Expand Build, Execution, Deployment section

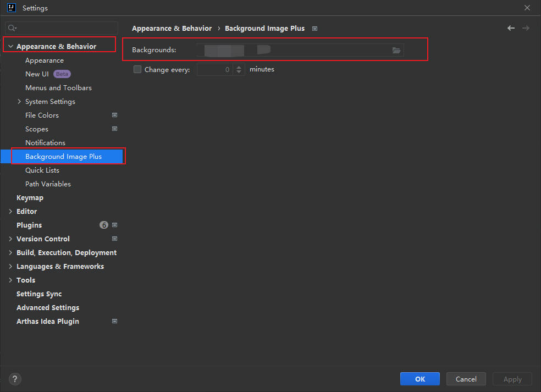pyautogui.click(x=10, y=252)
